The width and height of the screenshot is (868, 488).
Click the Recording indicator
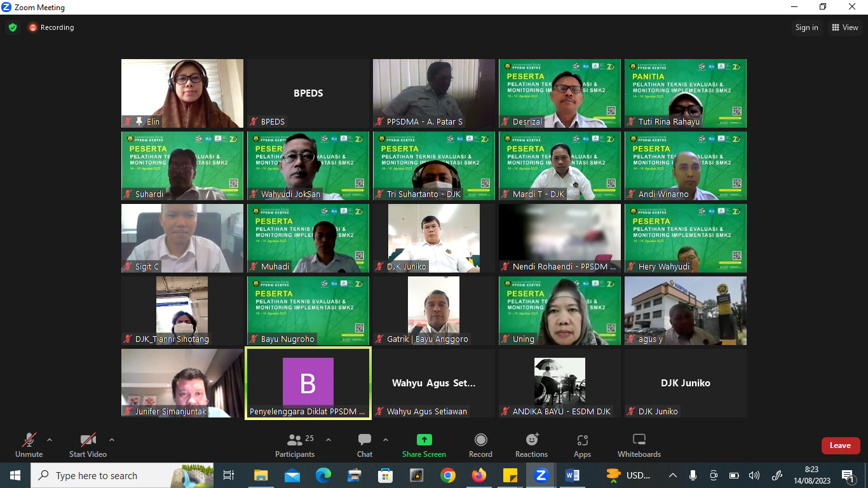[x=51, y=27]
